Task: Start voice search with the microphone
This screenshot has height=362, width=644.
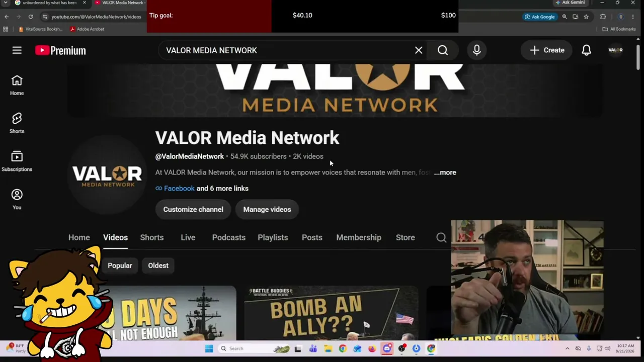Action: 476,50
